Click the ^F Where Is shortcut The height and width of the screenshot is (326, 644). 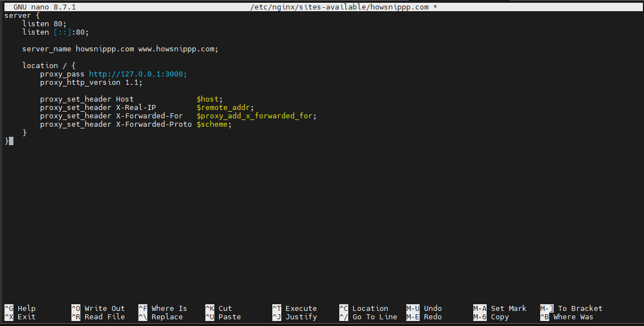[x=162, y=308]
